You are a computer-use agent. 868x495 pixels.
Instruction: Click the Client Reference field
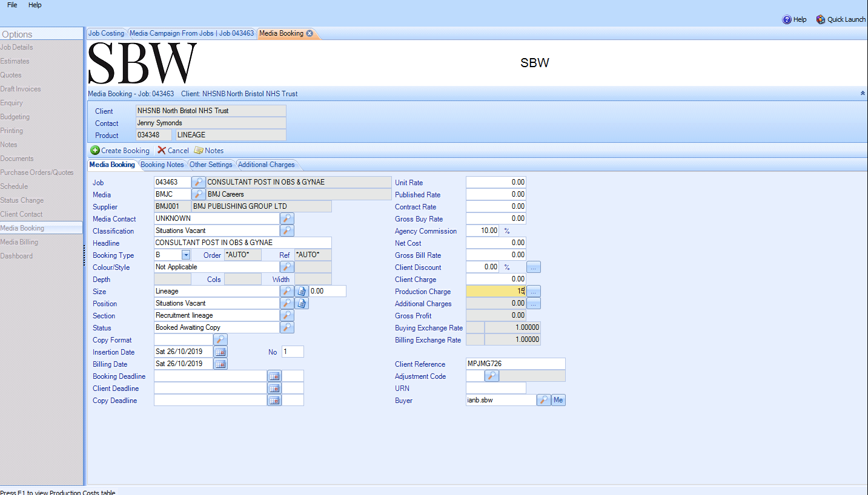pos(515,364)
